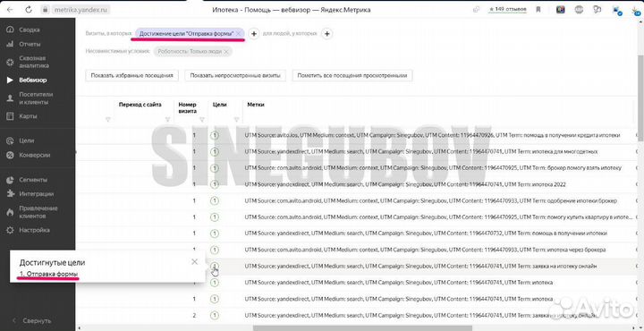Click the Конверсии icon in sidebar
The height and width of the screenshot is (331, 644).
tap(10, 156)
